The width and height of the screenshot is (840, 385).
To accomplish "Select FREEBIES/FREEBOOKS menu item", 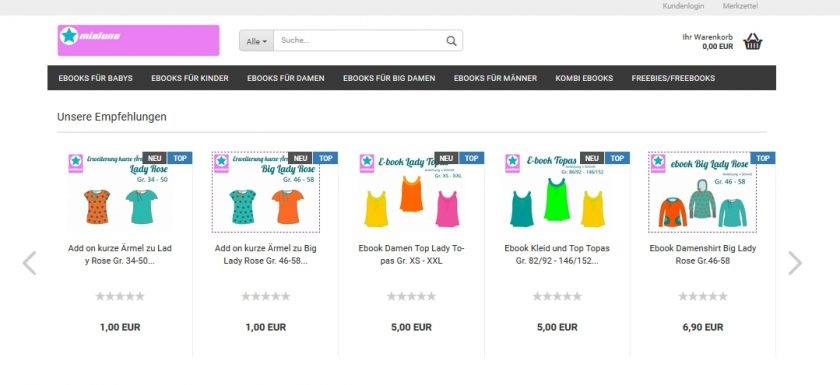I will 673,78.
